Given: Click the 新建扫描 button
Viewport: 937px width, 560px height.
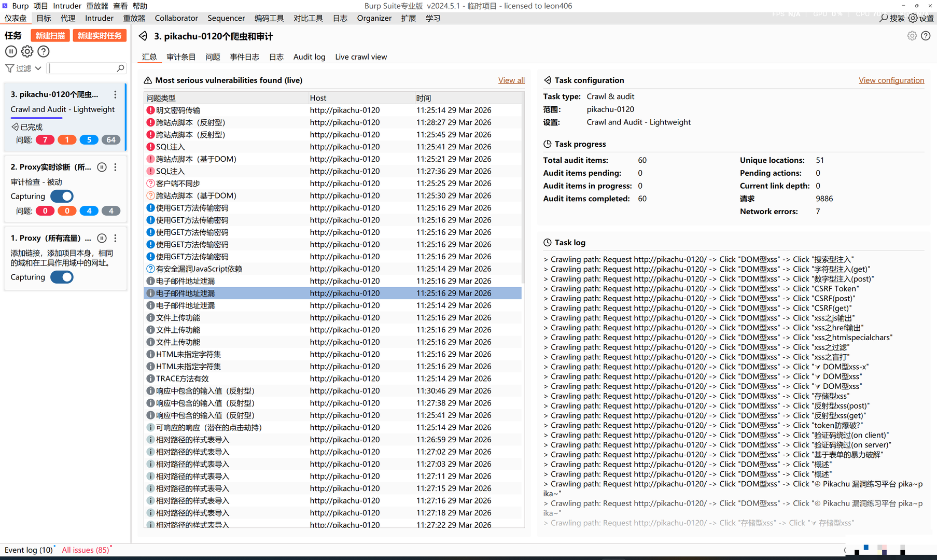Looking at the screenshot, I should [x=50, y=36].
